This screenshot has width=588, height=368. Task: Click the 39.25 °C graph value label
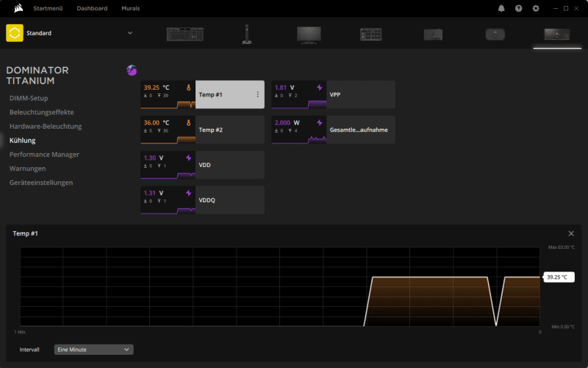tap(559, 277)
